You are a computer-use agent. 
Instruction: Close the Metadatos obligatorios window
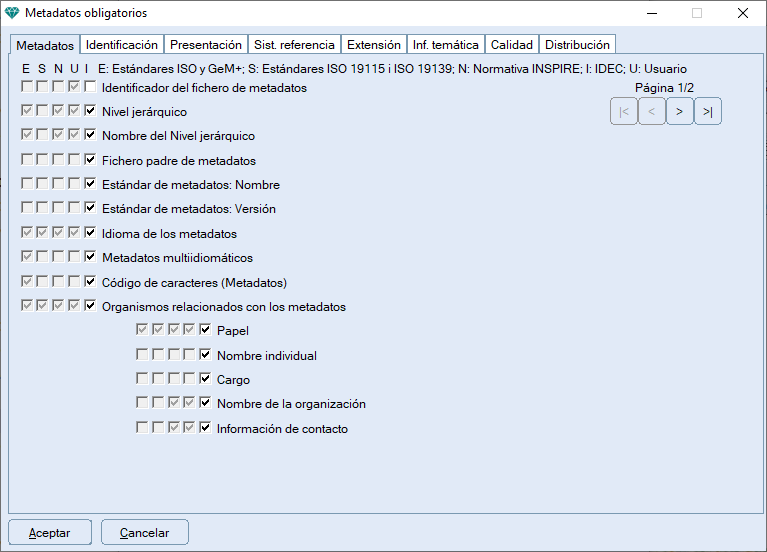(x=742, y=13)
